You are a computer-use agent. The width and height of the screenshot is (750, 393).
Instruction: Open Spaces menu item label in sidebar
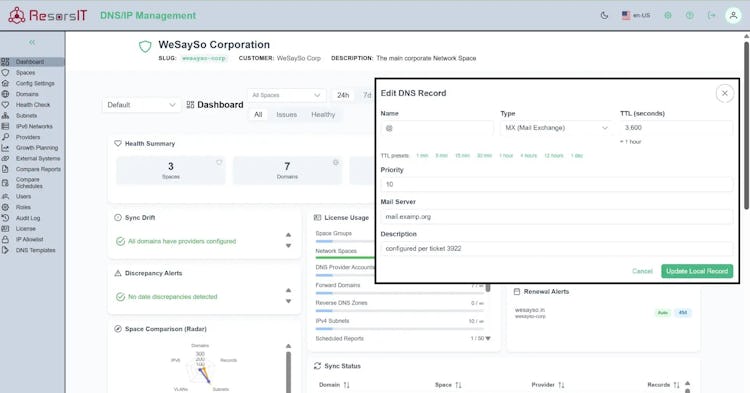click(x=25, y=73)
